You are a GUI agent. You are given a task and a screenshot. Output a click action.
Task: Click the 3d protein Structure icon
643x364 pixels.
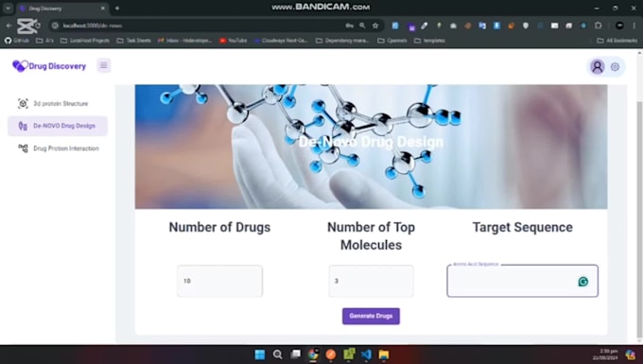pos(23,104)
